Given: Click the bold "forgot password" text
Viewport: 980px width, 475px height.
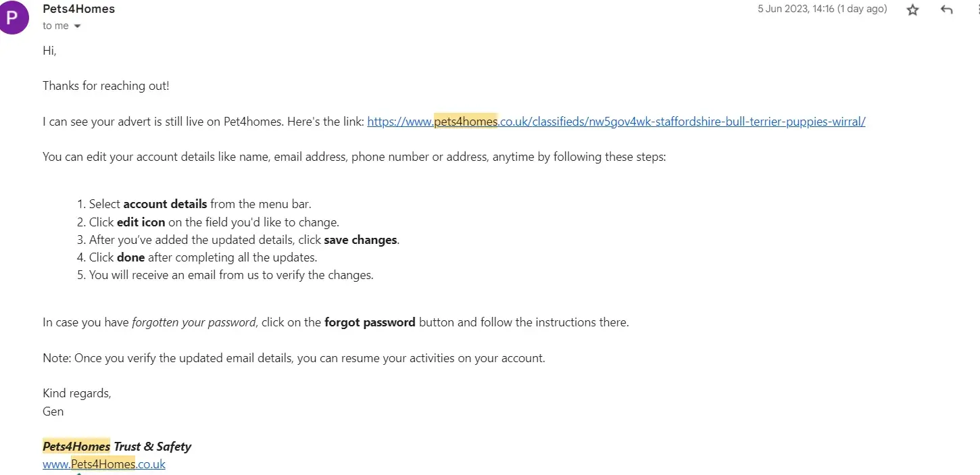Looking at the screenshot, I should [x=370, y=322].
